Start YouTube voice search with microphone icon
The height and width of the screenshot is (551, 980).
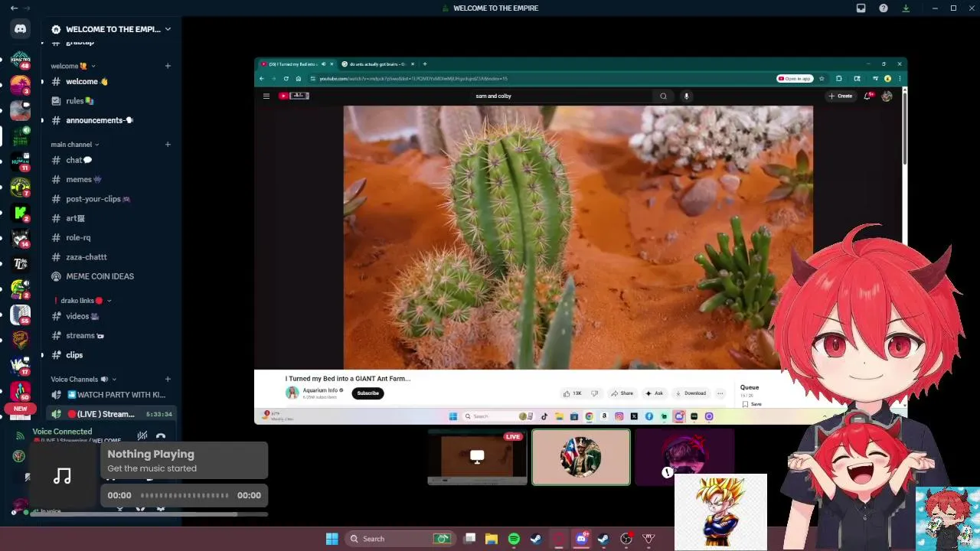click(686, 96)
